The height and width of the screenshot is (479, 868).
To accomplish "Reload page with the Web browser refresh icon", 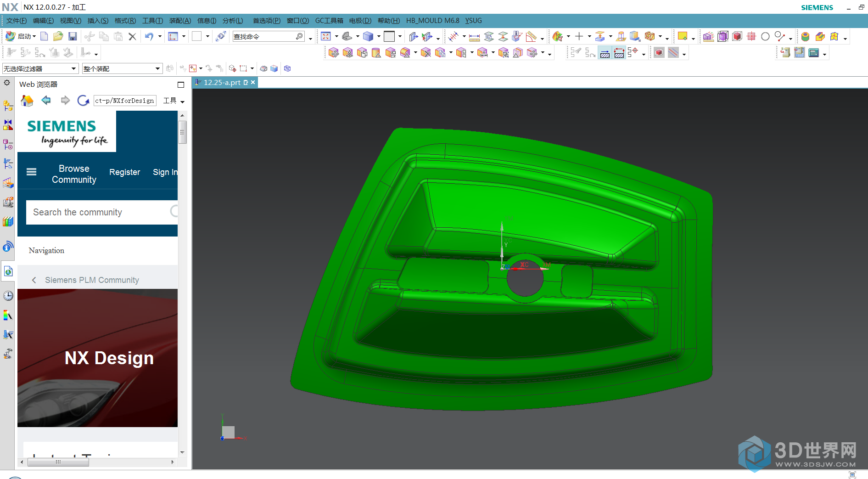I will 83,101.
